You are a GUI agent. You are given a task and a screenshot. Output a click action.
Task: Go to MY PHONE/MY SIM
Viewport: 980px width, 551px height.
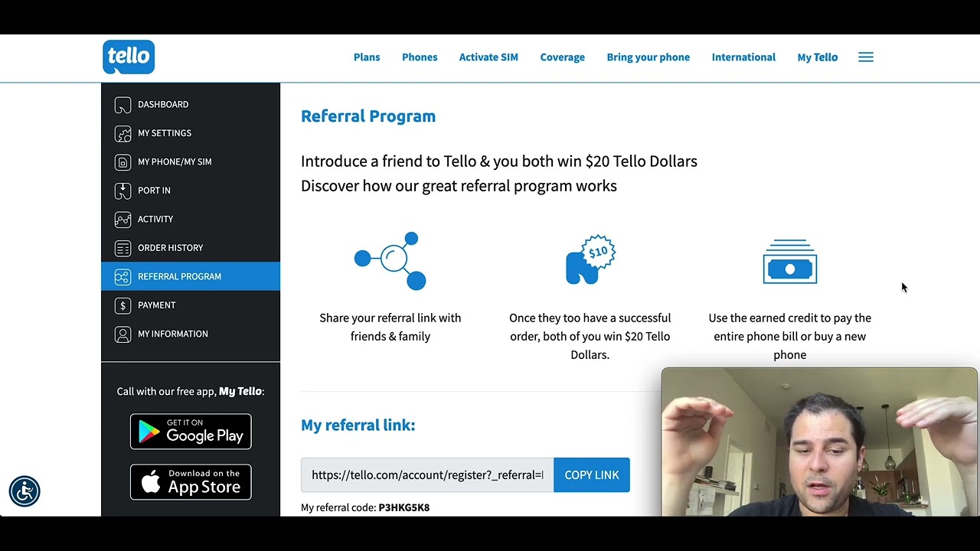[x=191, y=162]
